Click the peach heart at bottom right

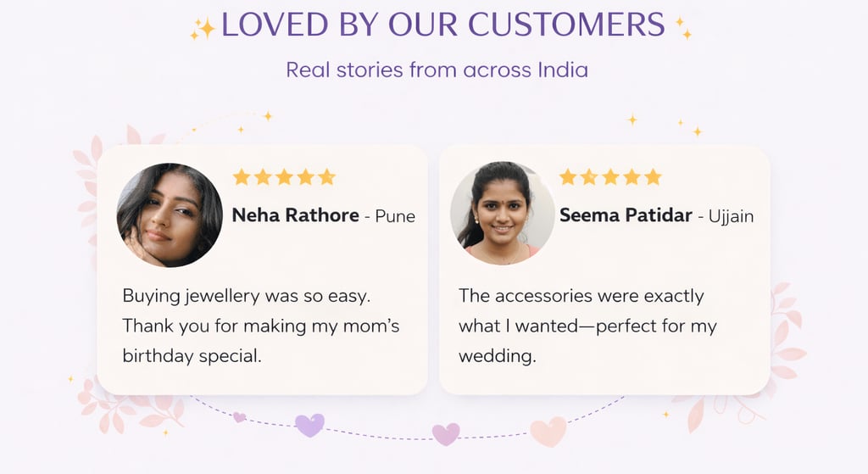[x=548, y=432]
